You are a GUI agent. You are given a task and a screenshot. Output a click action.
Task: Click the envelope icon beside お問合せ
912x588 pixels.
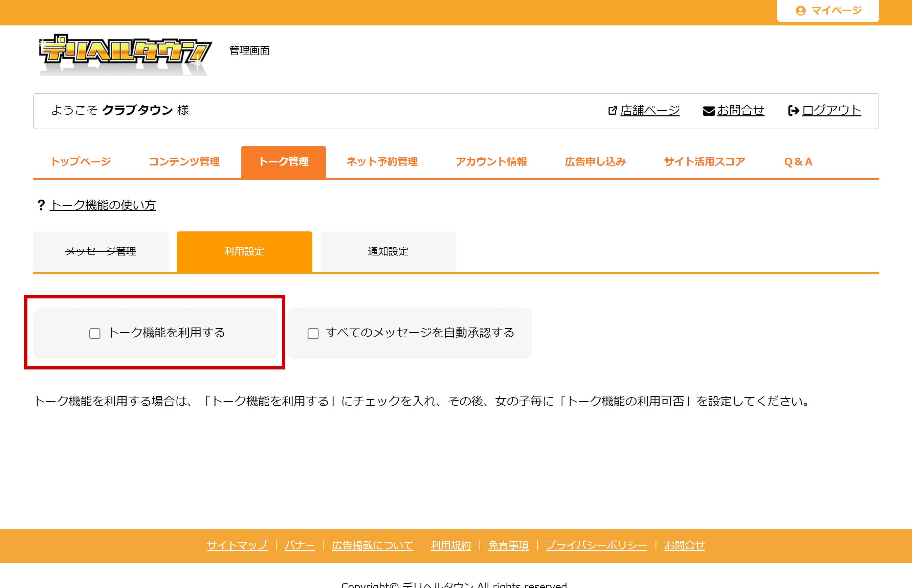pos(708,111)
